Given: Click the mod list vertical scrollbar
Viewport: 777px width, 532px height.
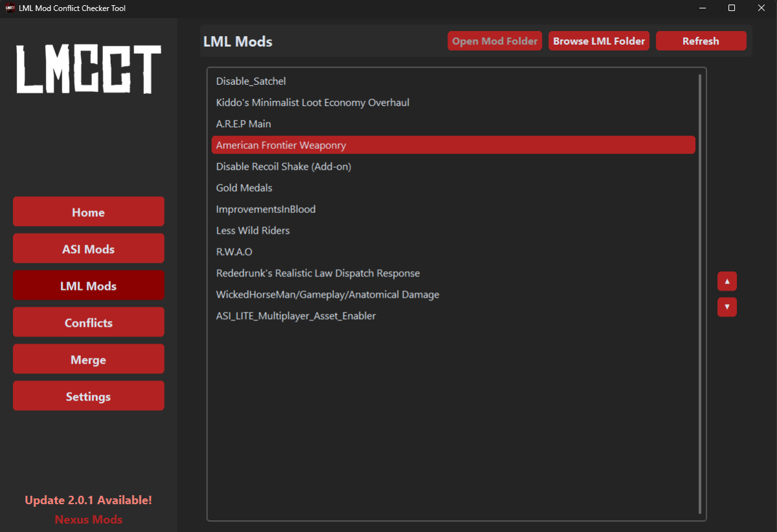Looking at the screenshot, I should coord(699,291).
